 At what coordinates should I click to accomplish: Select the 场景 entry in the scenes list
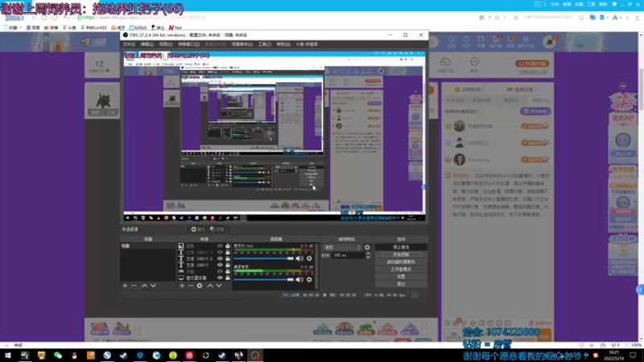(148, 246)
